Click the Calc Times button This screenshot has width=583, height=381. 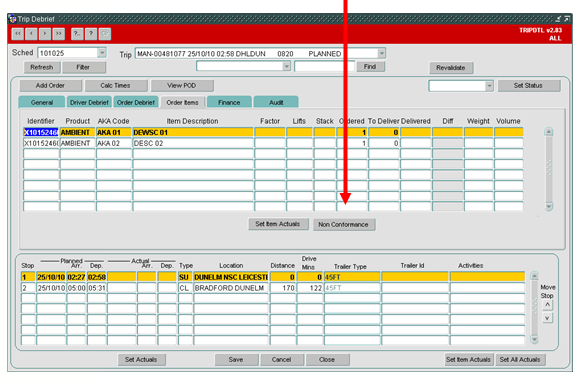[116, 85]
